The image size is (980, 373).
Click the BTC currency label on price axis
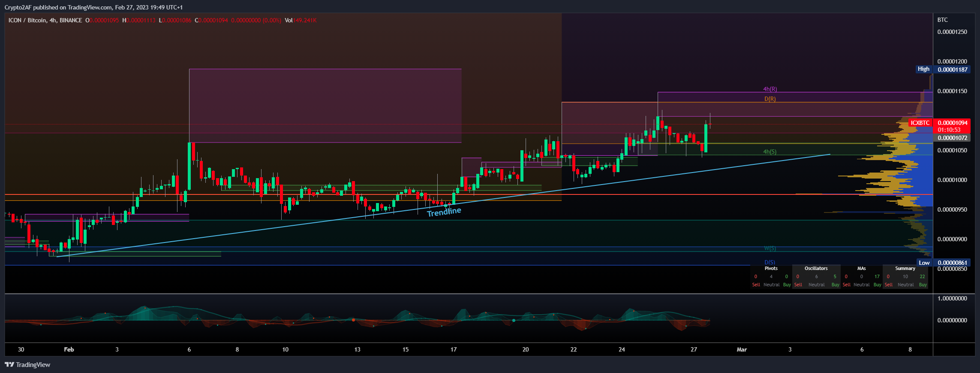coord(942,20)
